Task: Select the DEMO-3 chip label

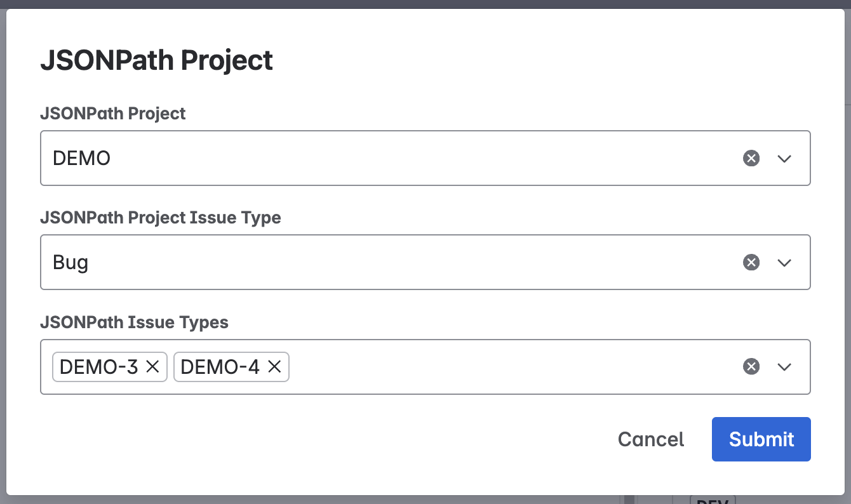Action: (x=99, y=367)
